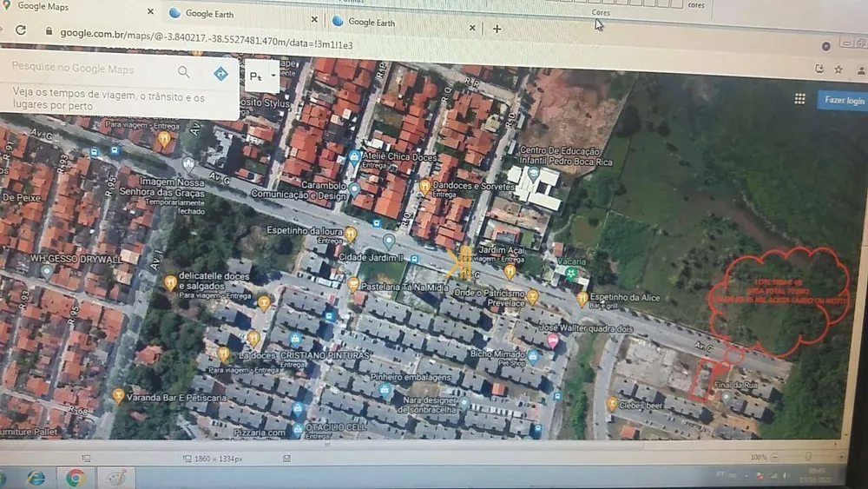Viewport: 868px width, 489px height.
Task: Reload the Google Maps page
Action: (x=21, y=30)
